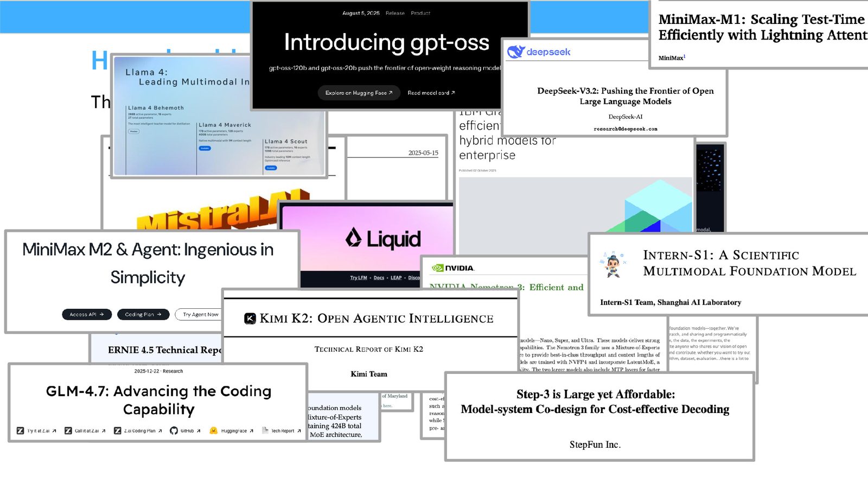Click the NVIDIA Nemotron 3 paper title
868x489 pixels.
tap(507, 287)
